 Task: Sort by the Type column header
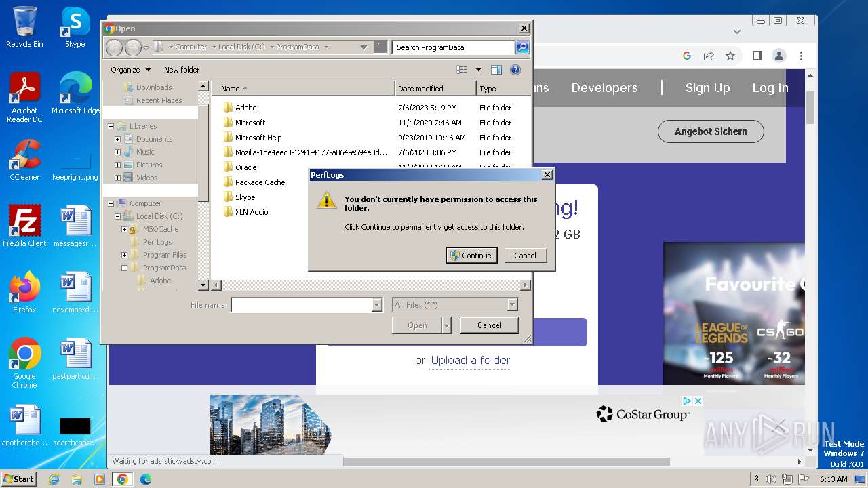pos(503,89)
